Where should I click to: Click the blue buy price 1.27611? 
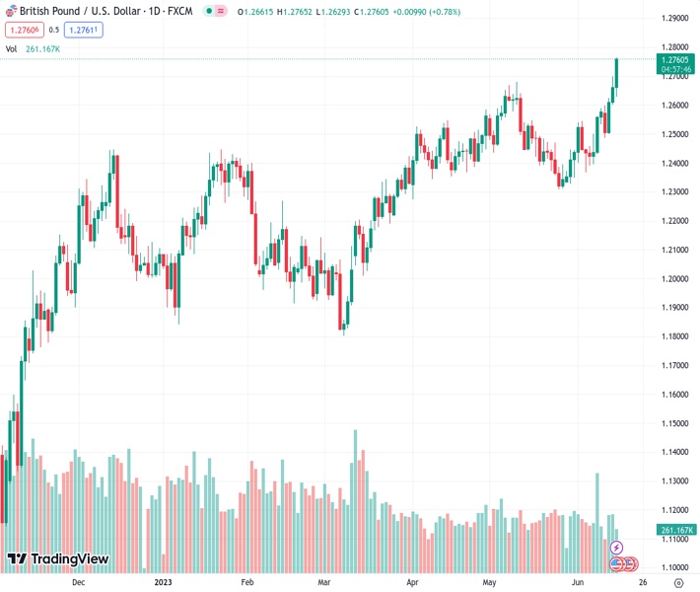(83, 30)
